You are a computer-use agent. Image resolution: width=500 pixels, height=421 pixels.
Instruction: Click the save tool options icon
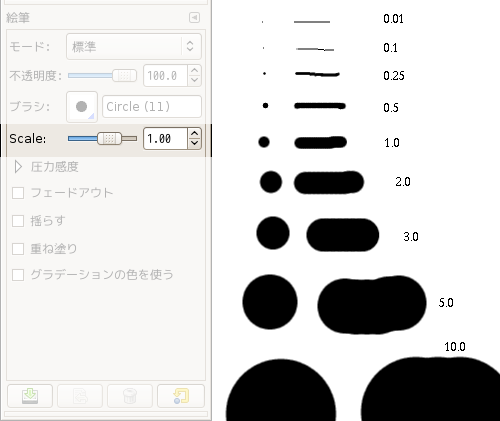(x=30, y=396)
